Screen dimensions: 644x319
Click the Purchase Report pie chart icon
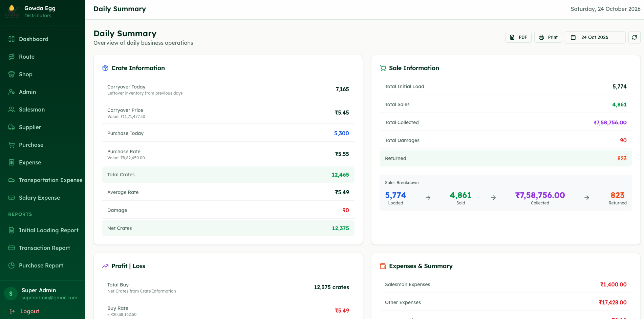click(12, 265)
